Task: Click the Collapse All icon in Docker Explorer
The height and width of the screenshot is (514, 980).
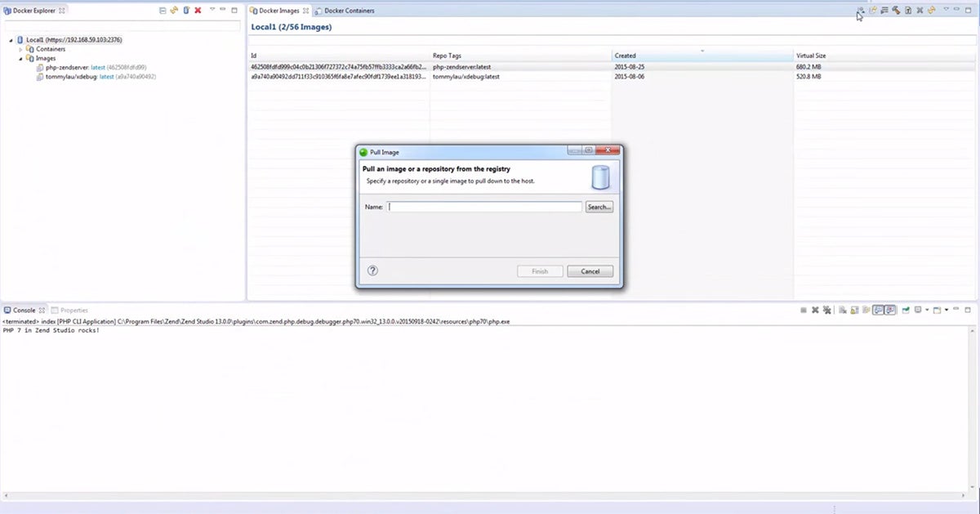Action: tap(163, 11)
